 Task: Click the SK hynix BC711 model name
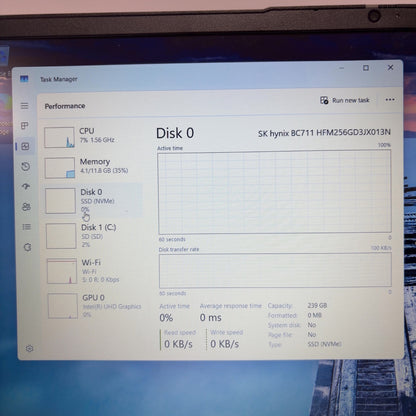[x=324, y=133]
